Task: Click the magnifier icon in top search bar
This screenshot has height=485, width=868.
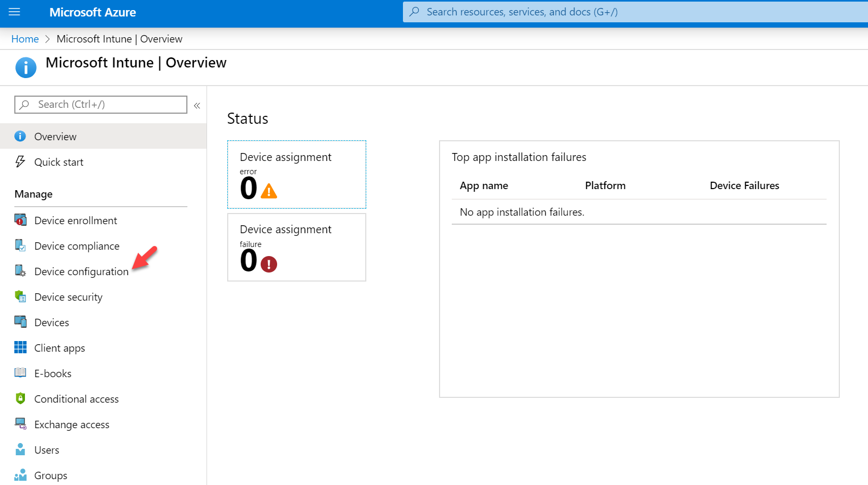Action: click(415, 12)
